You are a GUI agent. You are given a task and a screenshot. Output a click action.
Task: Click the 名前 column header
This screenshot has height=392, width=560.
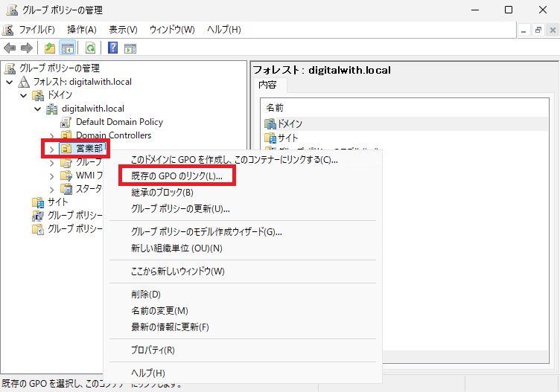tap(275, 108)
